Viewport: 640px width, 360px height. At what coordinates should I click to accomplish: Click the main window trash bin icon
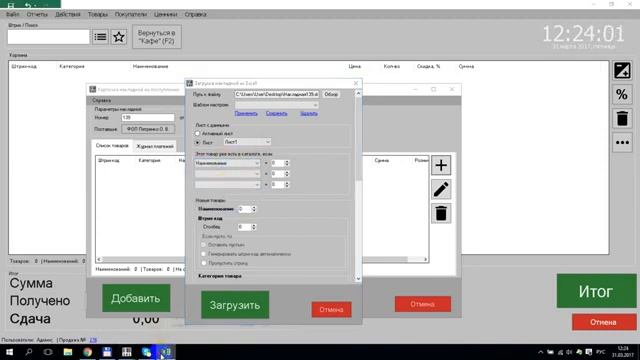click(622, 119)
